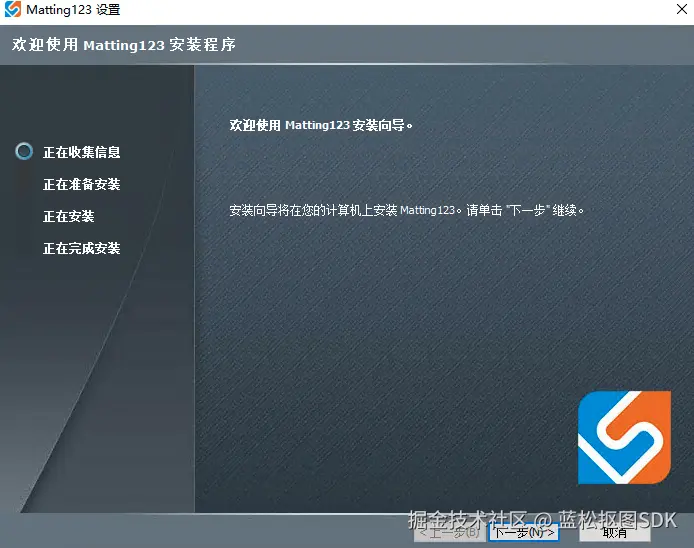The image size is (694, 548).
Task: Click the disabled < 上一步(B) button
Action: coord(449,532)
